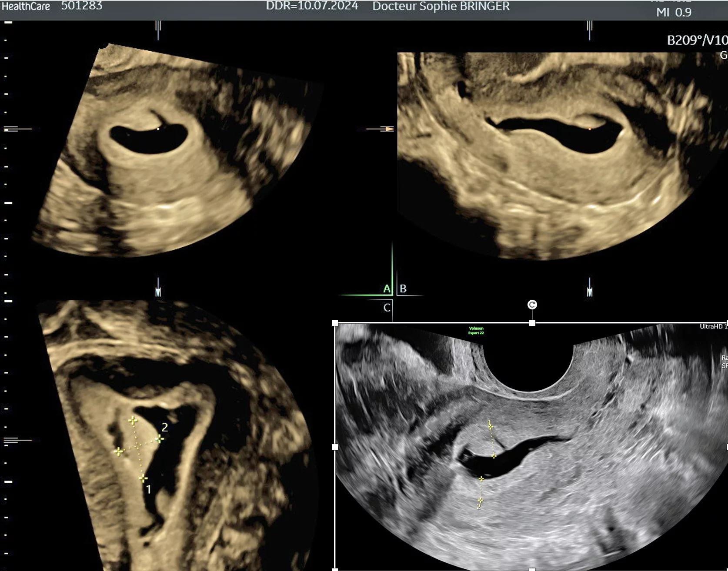Click caliper 1 top marker in grayscale image

(491, 427)
